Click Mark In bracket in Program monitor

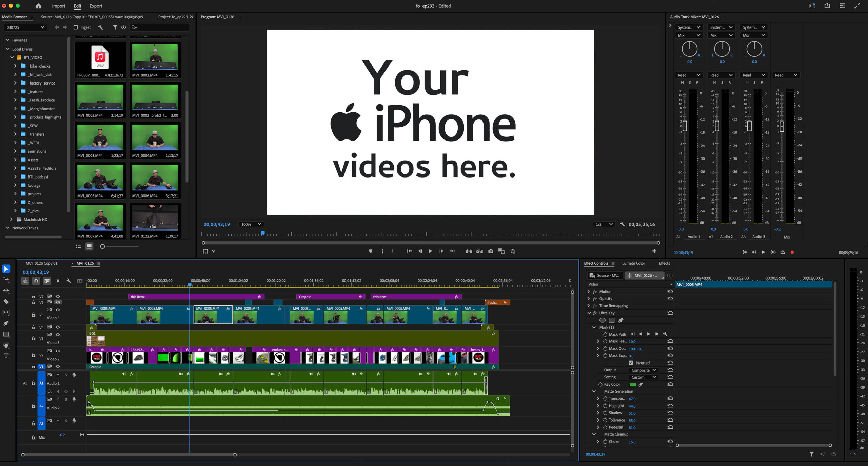382,251
